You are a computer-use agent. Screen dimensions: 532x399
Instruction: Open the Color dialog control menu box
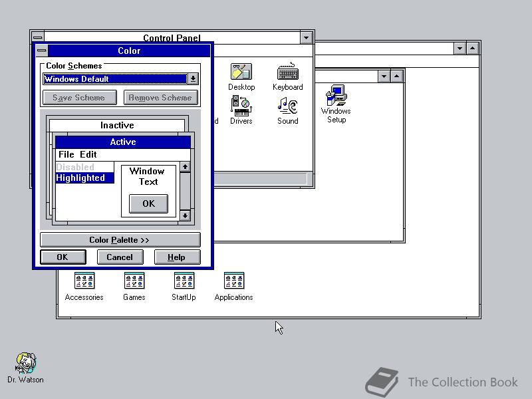point(42,51)
